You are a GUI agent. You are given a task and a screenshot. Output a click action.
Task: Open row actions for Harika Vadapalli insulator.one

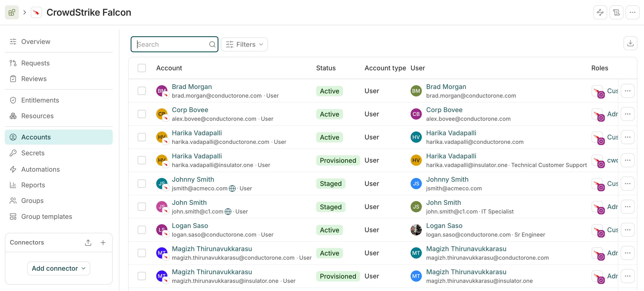coord(627,160)
